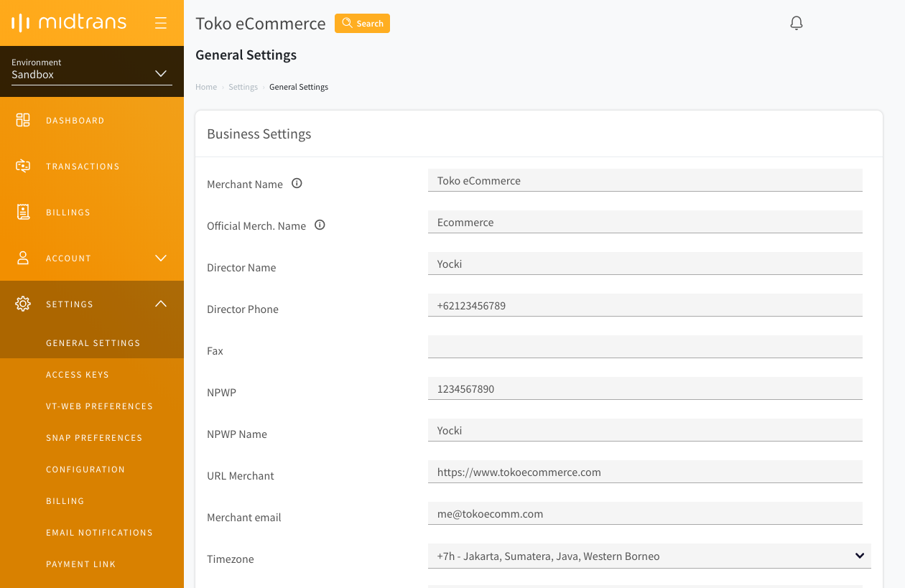The height and width of the screenshot is (588, 905).
Task: Click the Dashboard icon in sidebar
Action: tap(23, 120)
